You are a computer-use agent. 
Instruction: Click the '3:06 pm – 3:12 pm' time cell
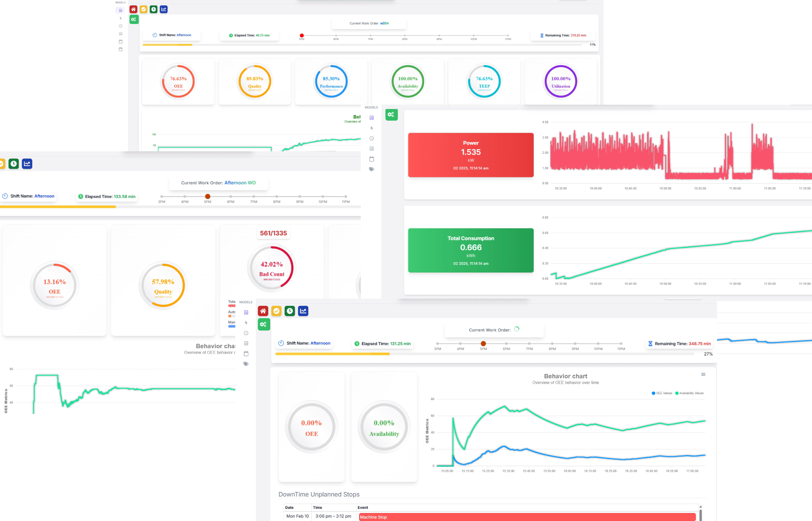tap(333, 516)
